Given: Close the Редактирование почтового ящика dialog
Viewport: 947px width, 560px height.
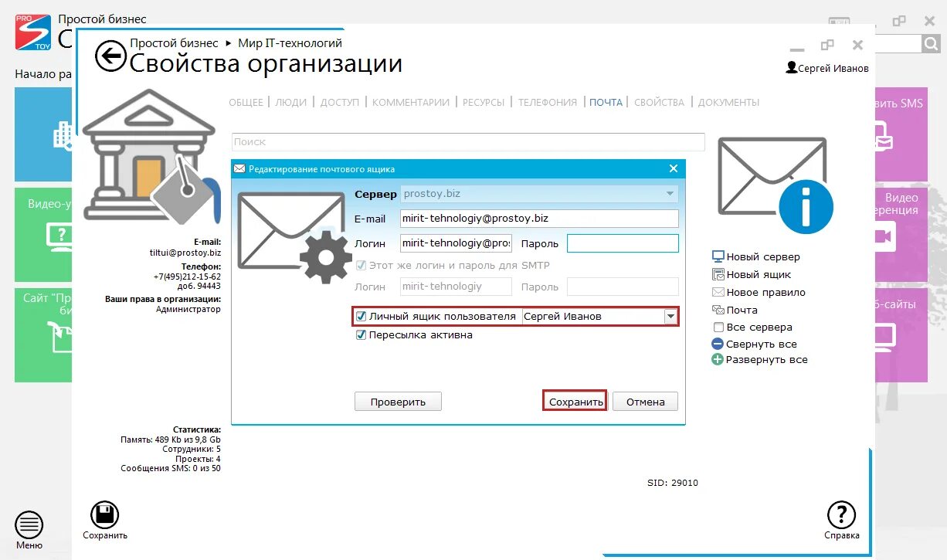Looking at the screenshot, I should tap(673, 168).
